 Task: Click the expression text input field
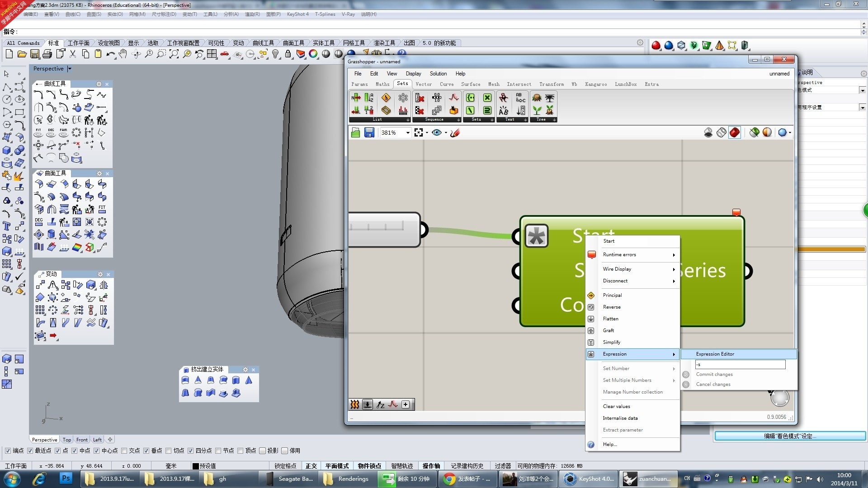[740, 364]
